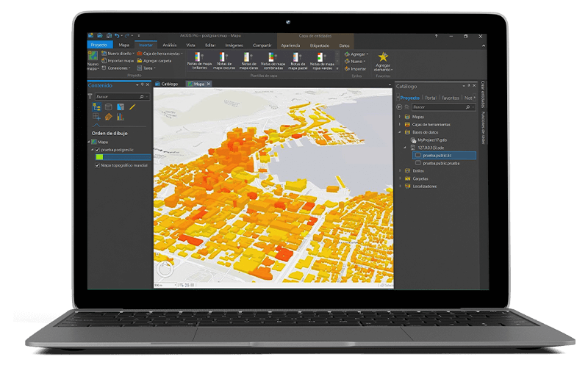588x365 pixels.
Task: Uncheck Mapa topográfico mundial layer
Action: (x=97, y=165)
